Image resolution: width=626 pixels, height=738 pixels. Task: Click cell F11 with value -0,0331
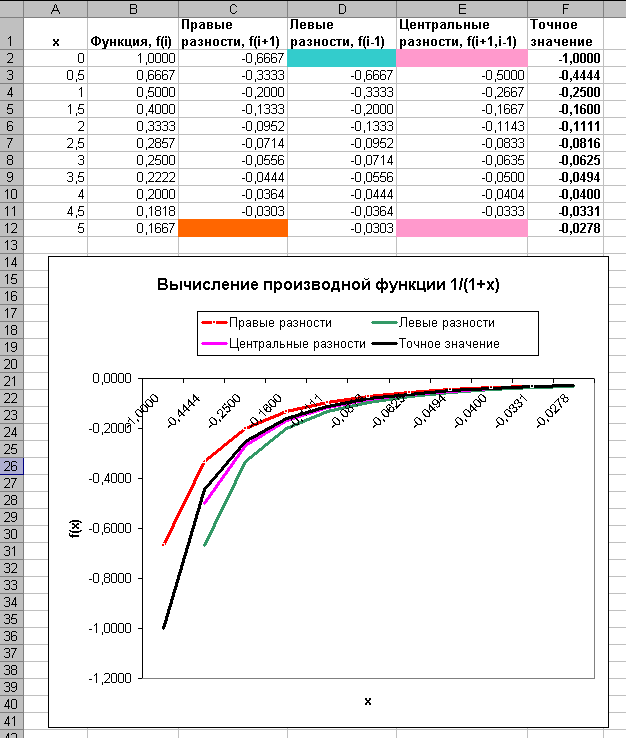click(x=565, y=211)
